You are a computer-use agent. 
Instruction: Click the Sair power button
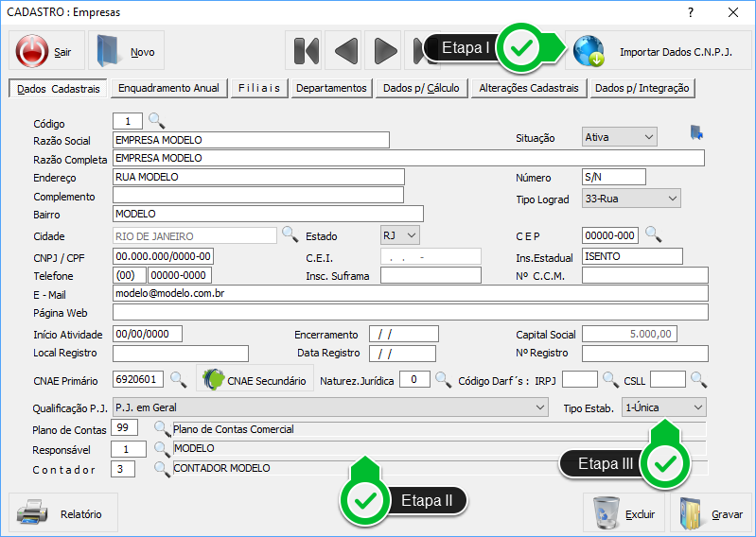[x=46, y=50]
